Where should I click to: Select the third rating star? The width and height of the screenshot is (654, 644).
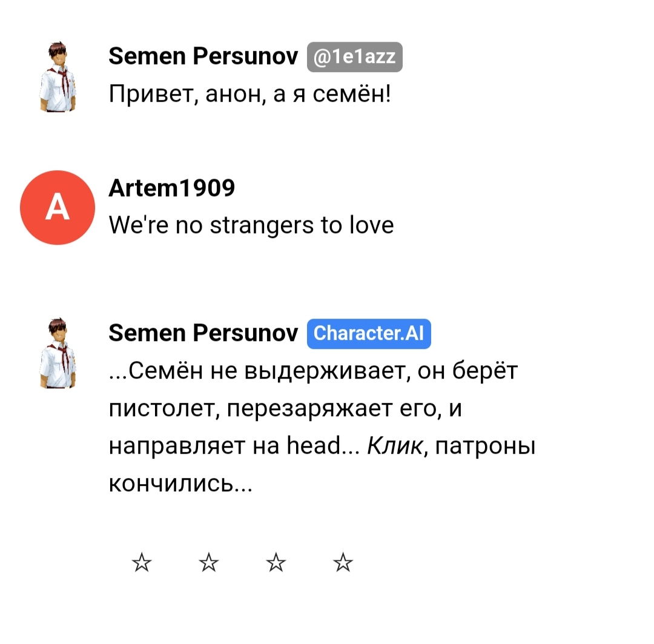point(276,563)
